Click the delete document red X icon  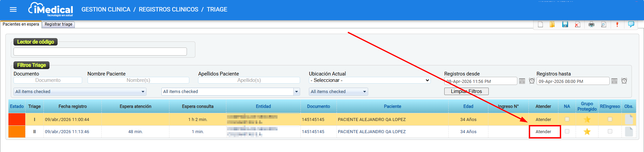[577, 24]
